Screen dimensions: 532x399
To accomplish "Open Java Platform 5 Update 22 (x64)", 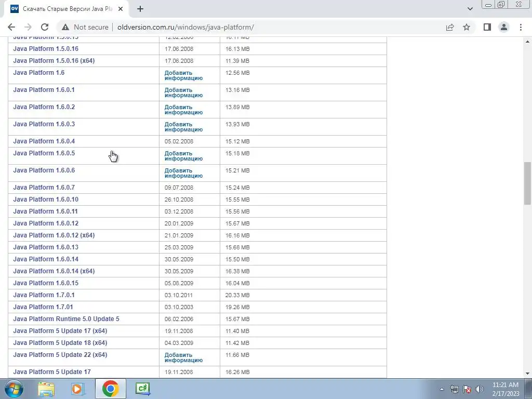I will 60,355.
